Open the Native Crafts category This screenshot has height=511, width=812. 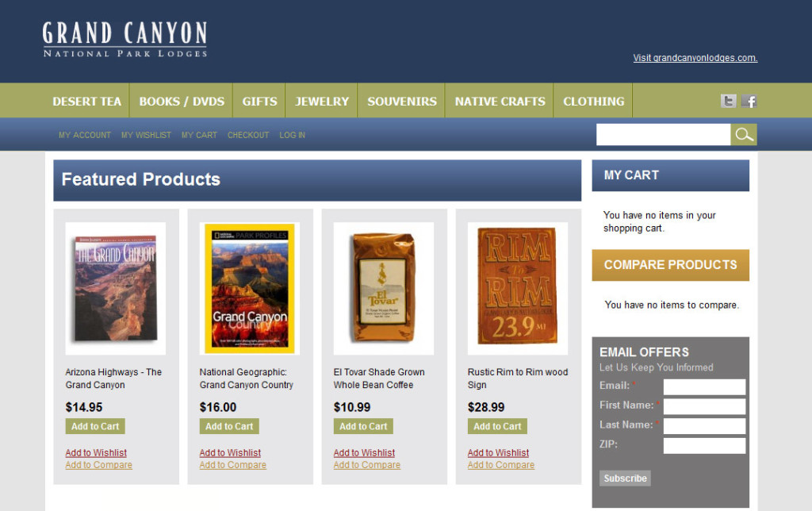[x=500, y=101]
